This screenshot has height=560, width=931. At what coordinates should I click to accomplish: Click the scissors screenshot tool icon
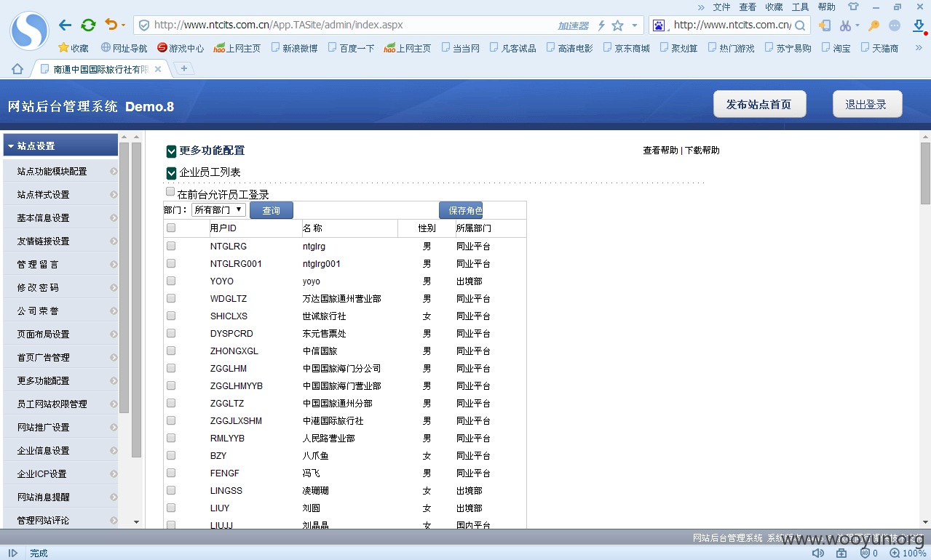(x=844, y=25)
